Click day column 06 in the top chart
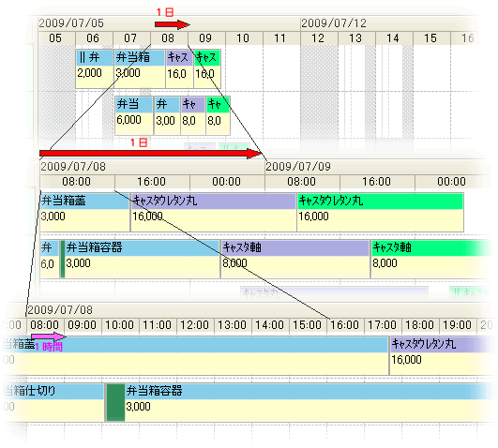Screen dimensions: 498x448 pyautogui.click(x=94, y=38)
